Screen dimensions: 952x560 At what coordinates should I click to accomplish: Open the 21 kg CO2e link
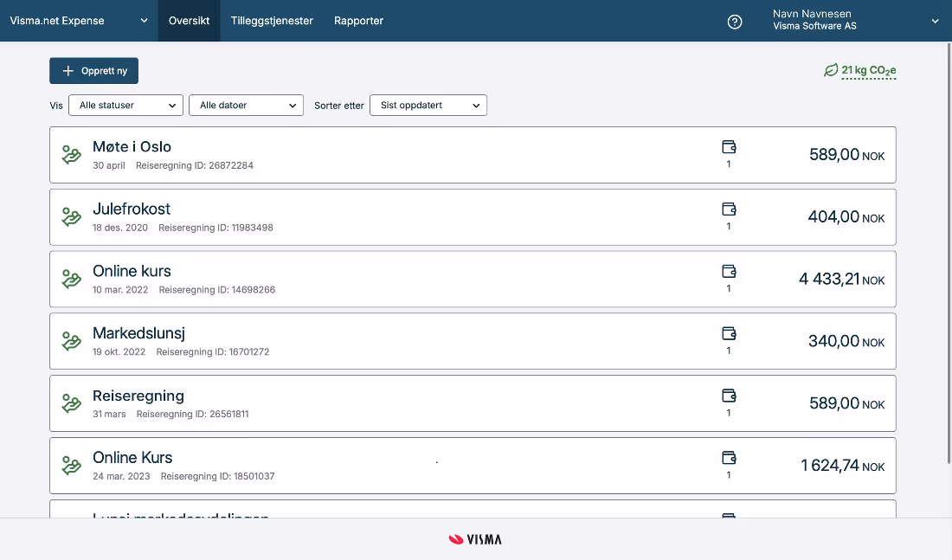pos(869,70)
